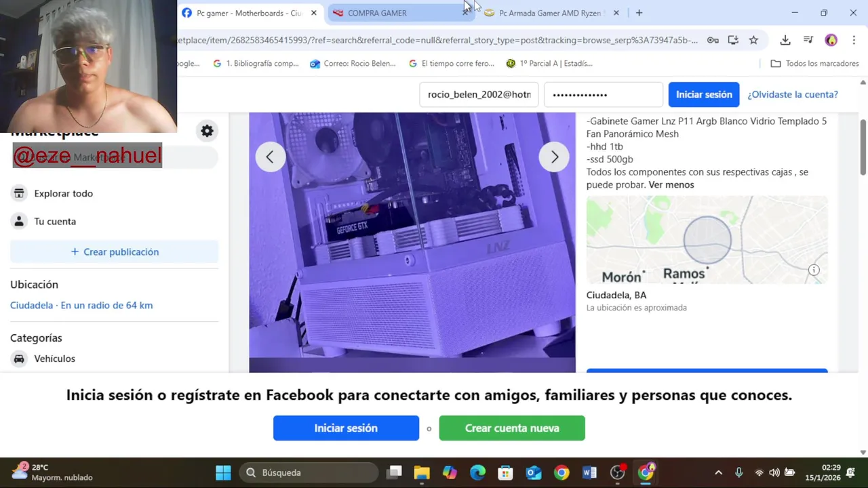
Task: Open Copilot from taskbar
Action: point(450,472)
